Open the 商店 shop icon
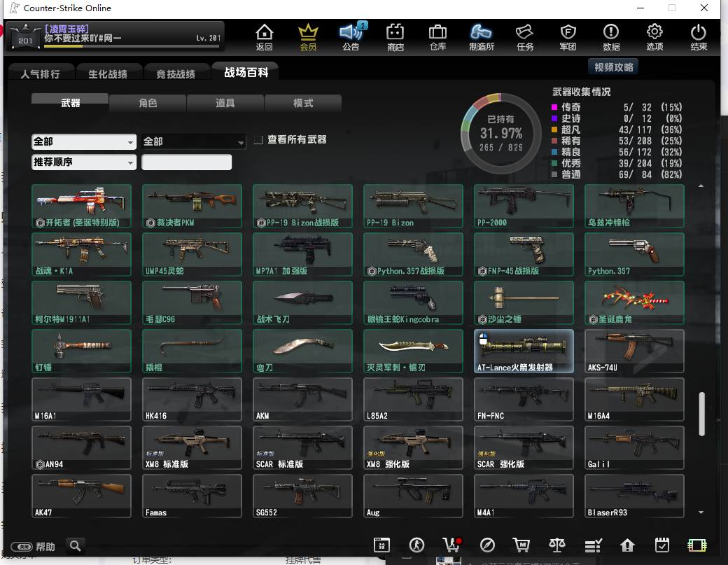 coord(395,36)
